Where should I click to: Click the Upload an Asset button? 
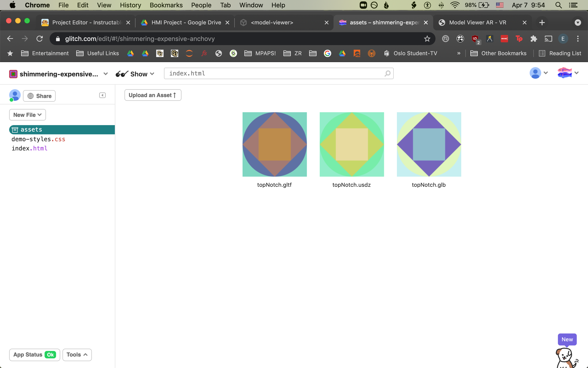tap(153, 95)
